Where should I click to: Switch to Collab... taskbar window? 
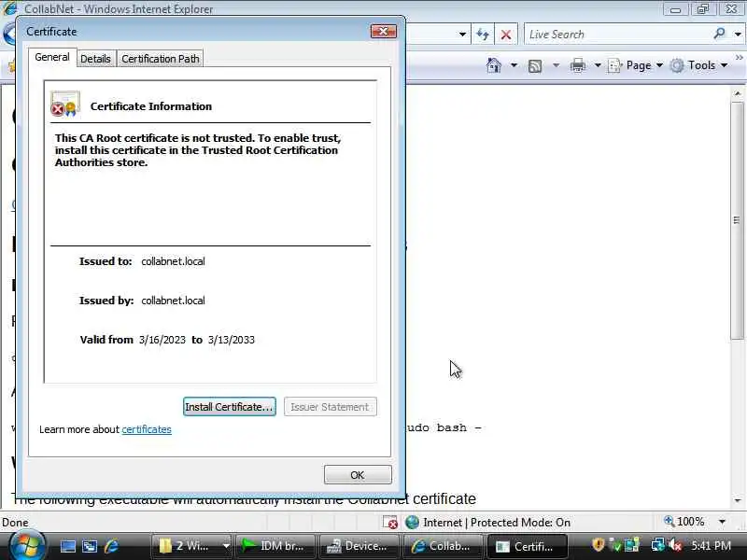tap(443, 546)
